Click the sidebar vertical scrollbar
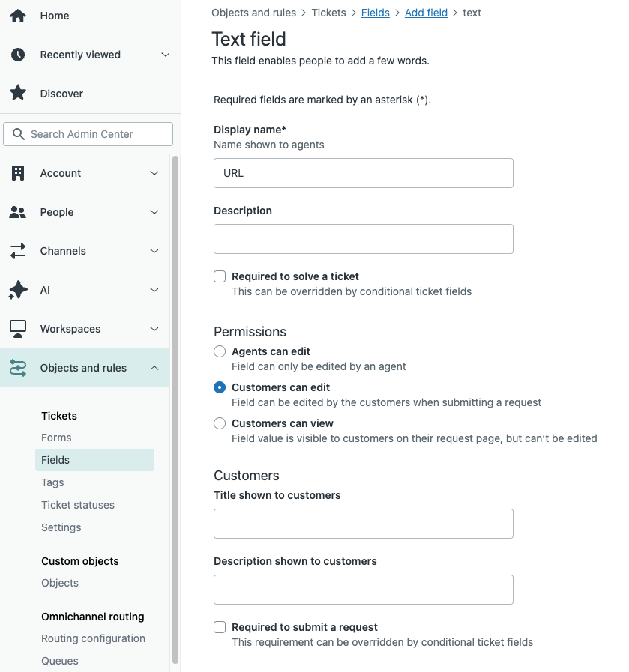The image size is (629, 672). click(x=175, y=409)
